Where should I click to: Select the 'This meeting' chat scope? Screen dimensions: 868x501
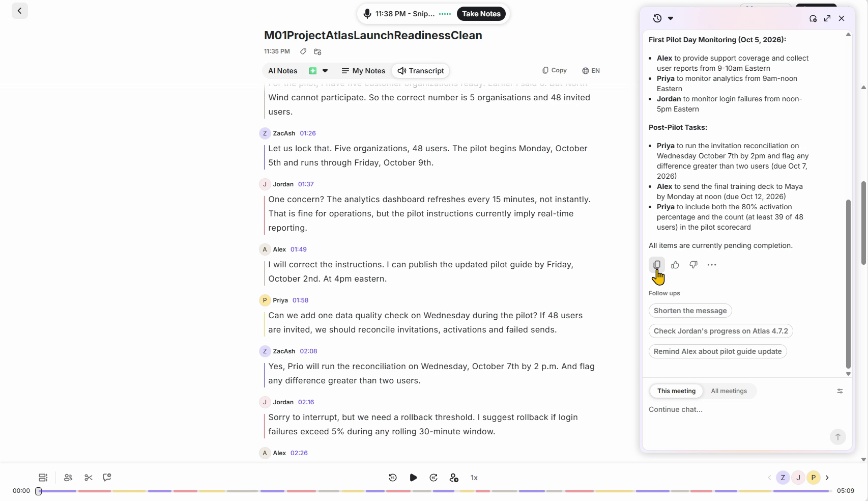coord(676,391)
